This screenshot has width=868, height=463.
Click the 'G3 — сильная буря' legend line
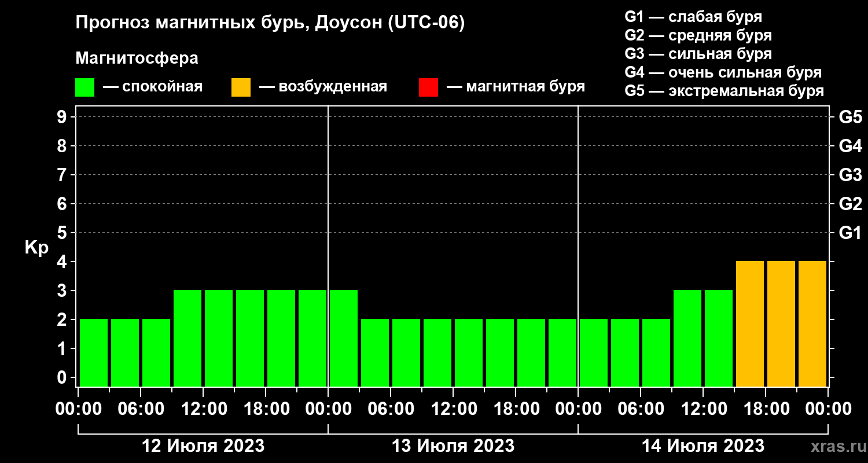click(x=698, y=54)
